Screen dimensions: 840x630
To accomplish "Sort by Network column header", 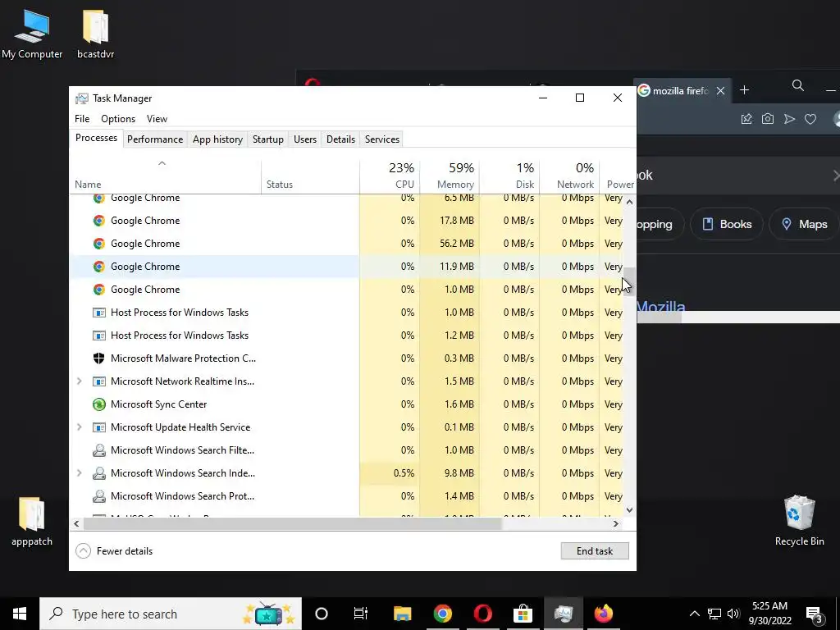I will point(569,176).
